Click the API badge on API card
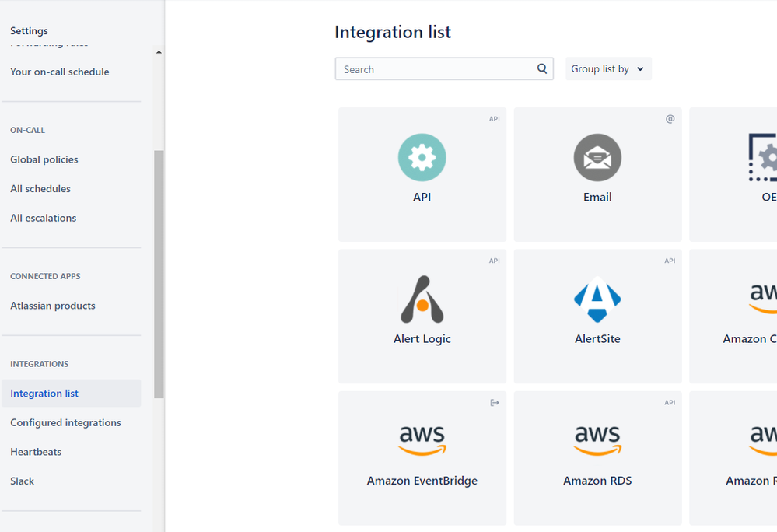 495,119
